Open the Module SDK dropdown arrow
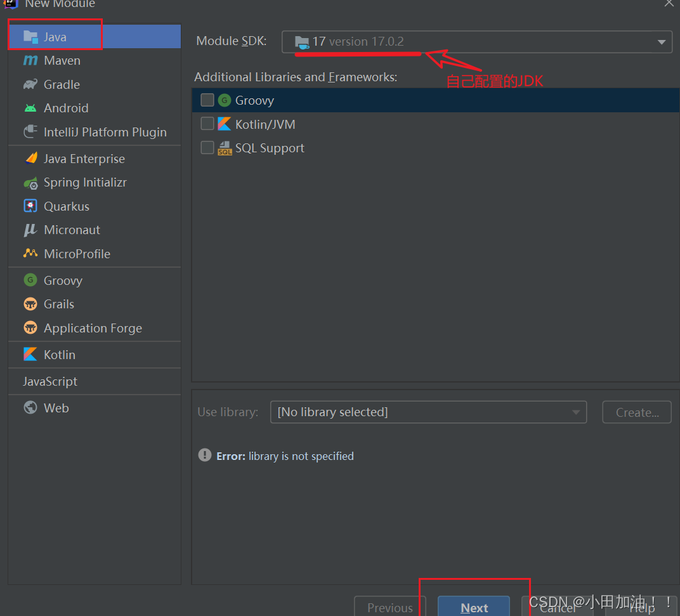The image size is (680, 616). click(x=662, y=42)
